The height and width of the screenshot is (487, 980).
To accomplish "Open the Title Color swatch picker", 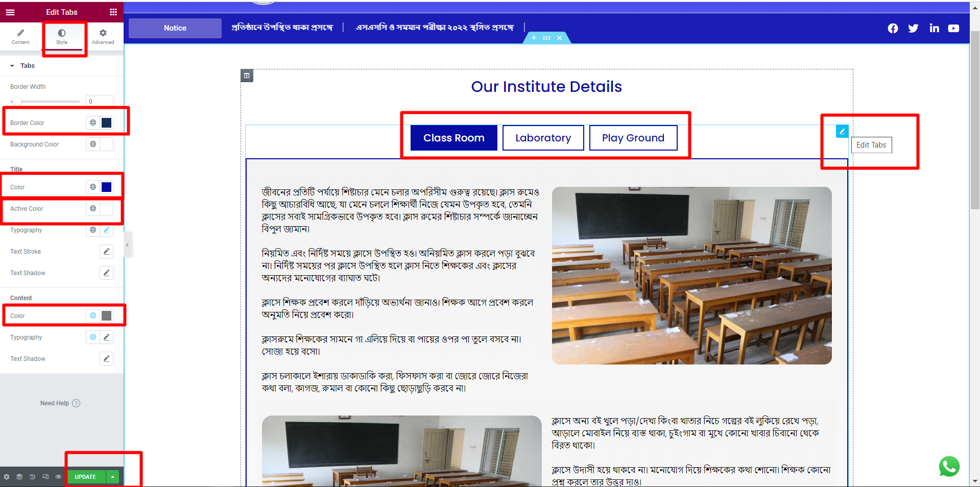I will pos(106,187).
